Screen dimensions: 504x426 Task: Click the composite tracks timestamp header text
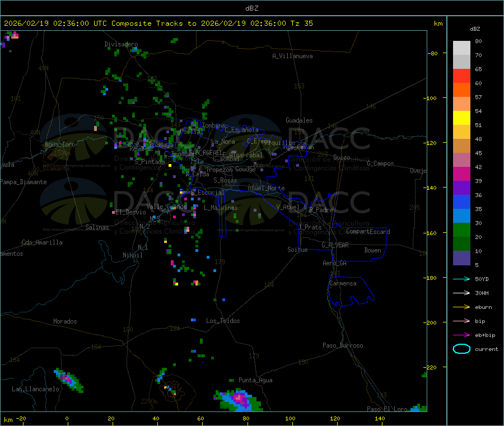pyautogui.click(x=158, y=24)
